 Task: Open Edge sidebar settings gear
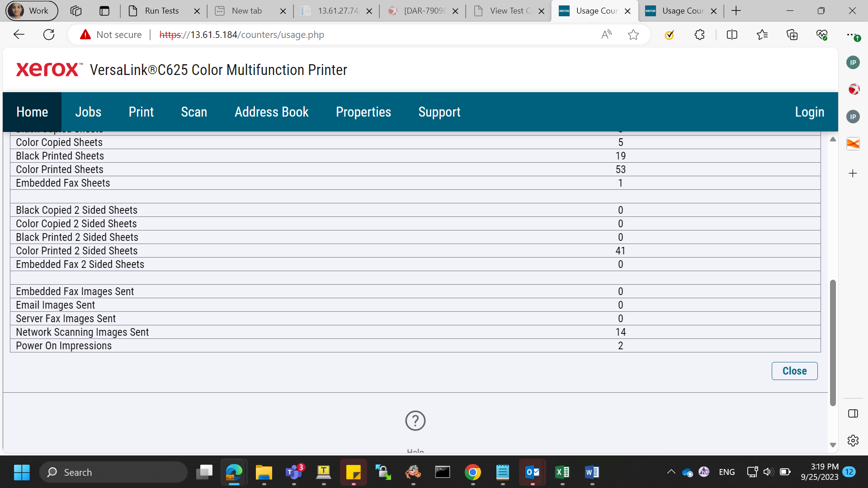coord(853,441)
